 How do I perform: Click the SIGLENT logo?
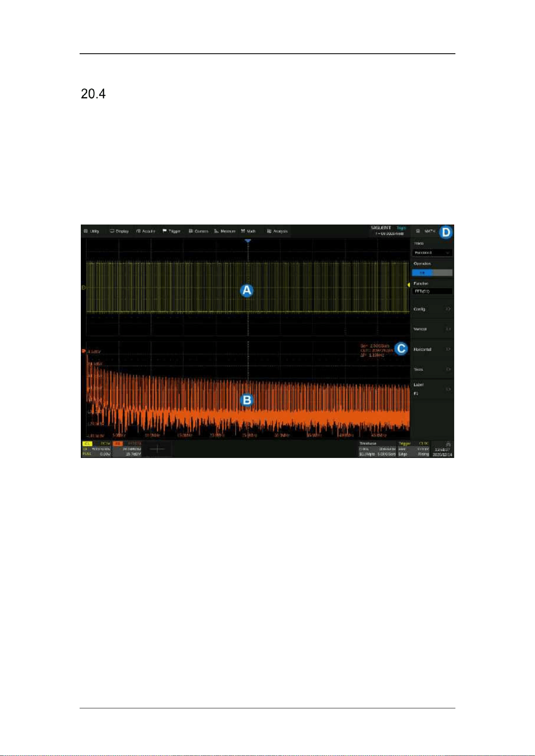click(381, 228)
